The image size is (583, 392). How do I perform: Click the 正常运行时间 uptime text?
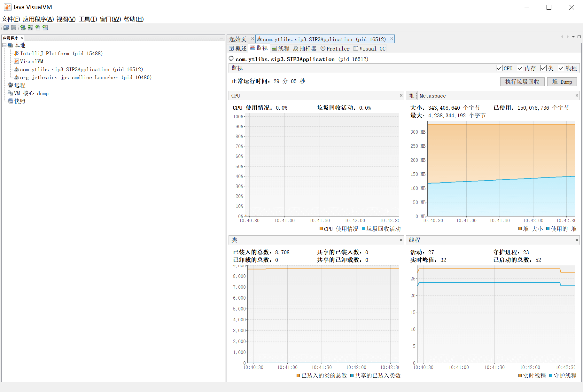tap(268, 81)
